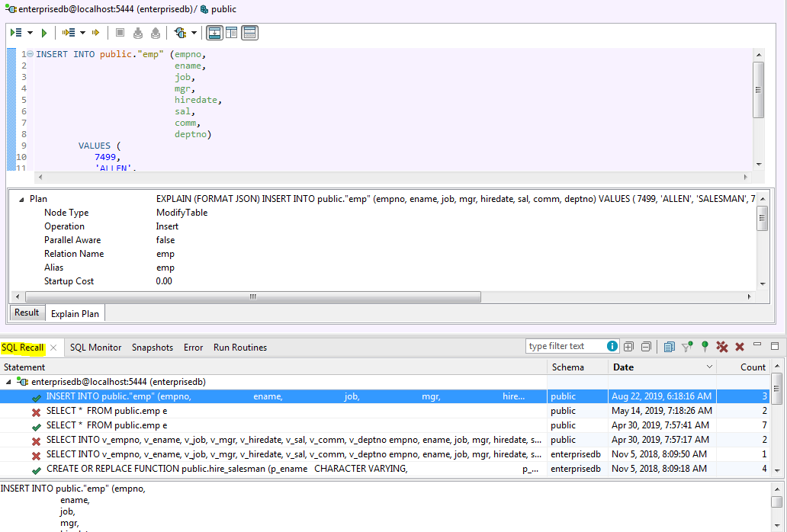The image size is (787, 532).
Task: Select SELECT INTO row dated Nov 5, 2018, 8:09:50
Action: (x=384, y=454)
